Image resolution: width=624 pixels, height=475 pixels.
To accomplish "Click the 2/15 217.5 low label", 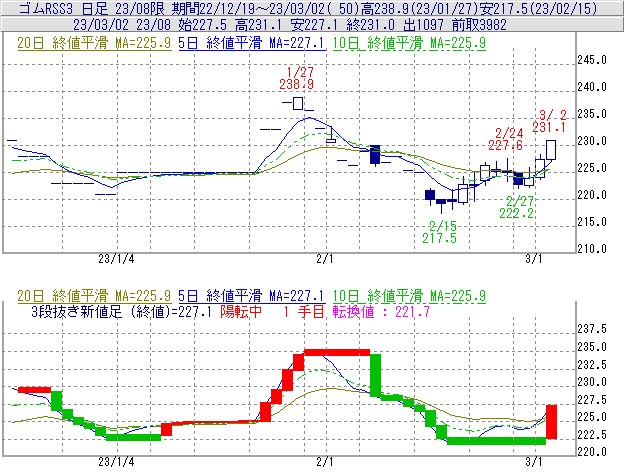I will tap(440, 232).
